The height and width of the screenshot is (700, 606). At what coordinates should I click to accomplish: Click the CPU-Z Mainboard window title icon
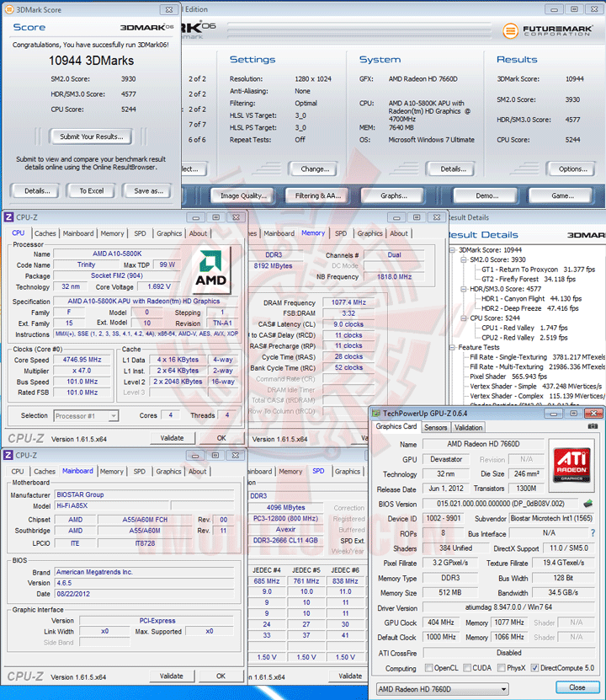coord(8,456)
